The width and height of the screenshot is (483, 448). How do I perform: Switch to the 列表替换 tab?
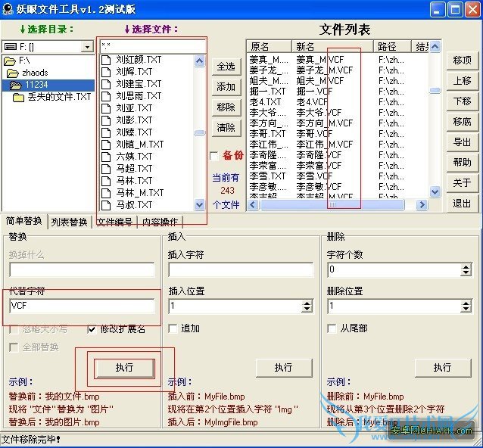point(70,222)
